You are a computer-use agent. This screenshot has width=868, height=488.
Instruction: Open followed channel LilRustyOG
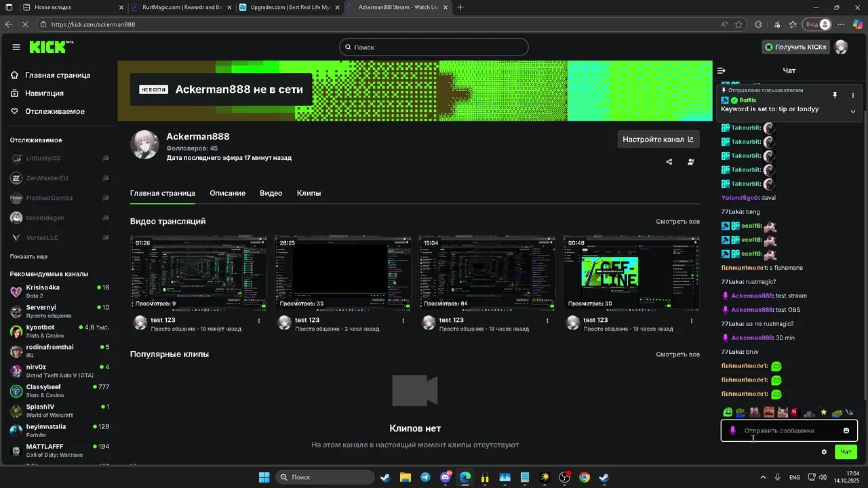(x=60, y=158)
